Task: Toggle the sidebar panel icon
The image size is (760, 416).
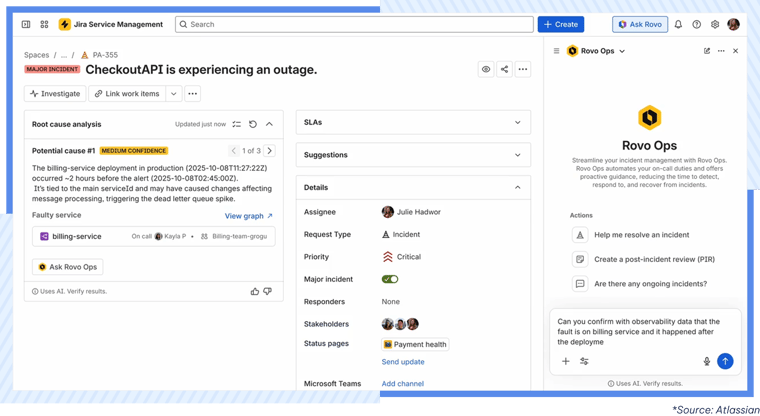Action: [26, 24]
